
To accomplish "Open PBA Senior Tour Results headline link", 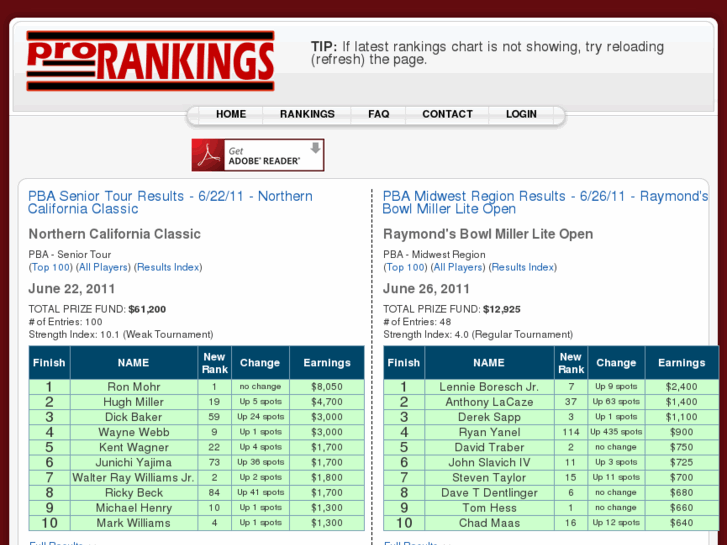I will (x=170, y=202).
